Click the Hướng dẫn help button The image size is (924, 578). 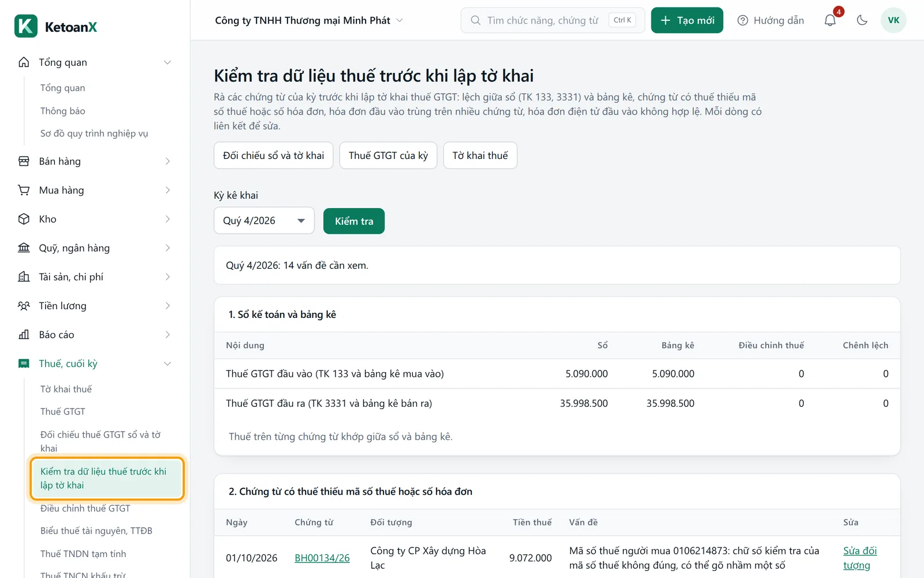pos(770,20)
